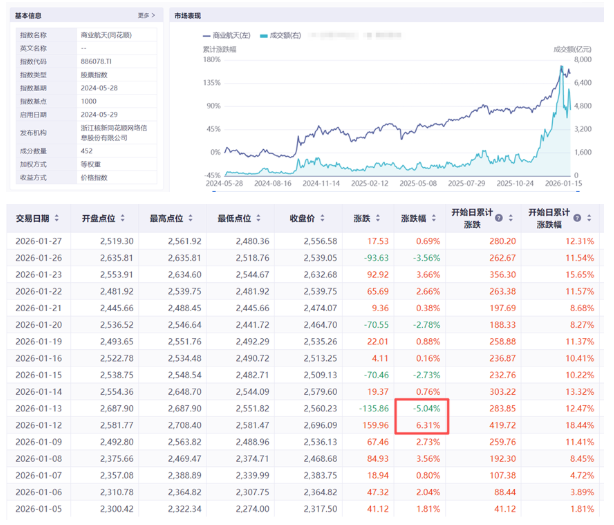This screenshot has height=525, width=614.
Task: Select cumulative percent 18.44%
Action: click(x=580, y=426)
